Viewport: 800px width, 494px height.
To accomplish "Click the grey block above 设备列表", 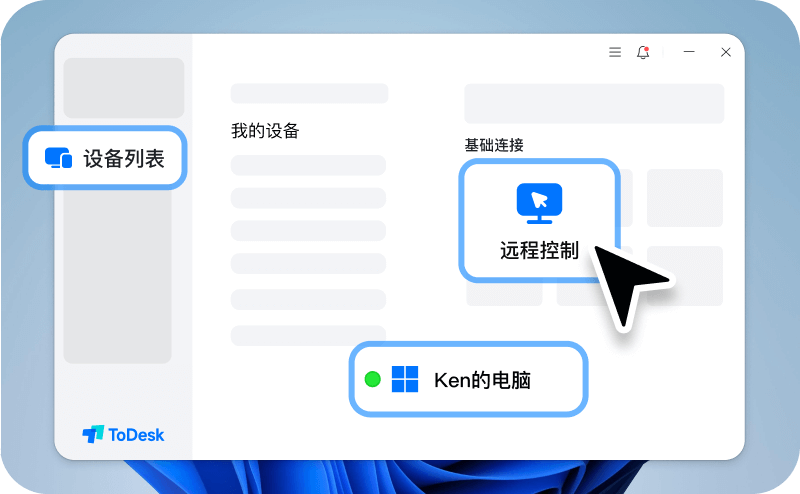I will pos(123,88).
